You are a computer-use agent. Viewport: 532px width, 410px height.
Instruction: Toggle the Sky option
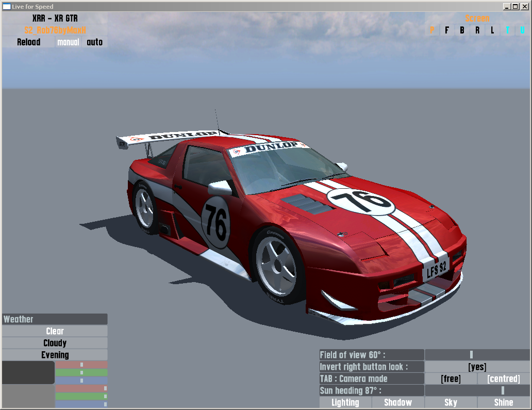(x=451, y=402)
